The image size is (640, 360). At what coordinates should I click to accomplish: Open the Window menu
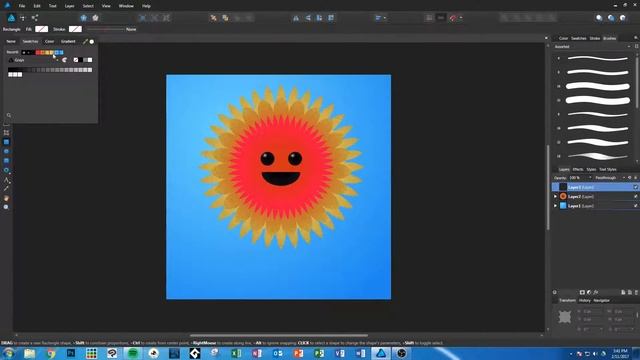(126, 6)
